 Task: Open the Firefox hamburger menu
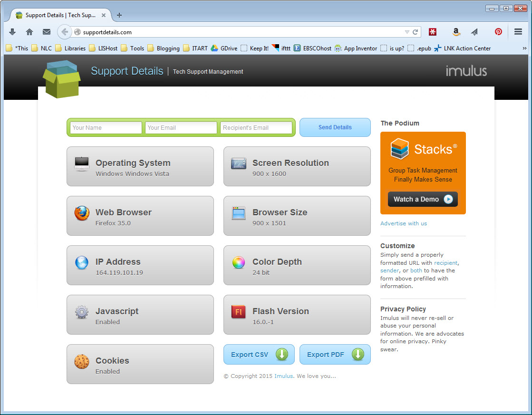(518, 32)
